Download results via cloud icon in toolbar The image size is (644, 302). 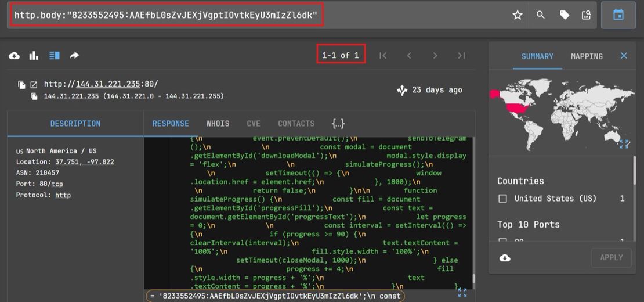coord(15,56)
